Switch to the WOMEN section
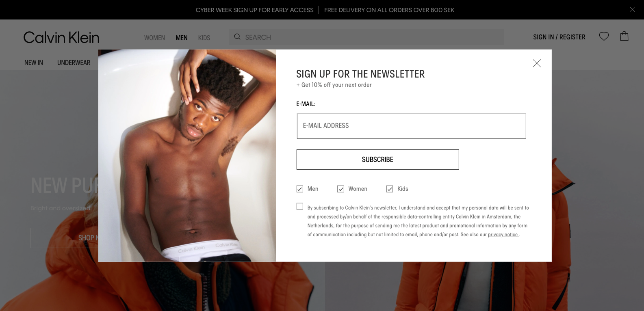Screen dimensions: 644x311 154,38
